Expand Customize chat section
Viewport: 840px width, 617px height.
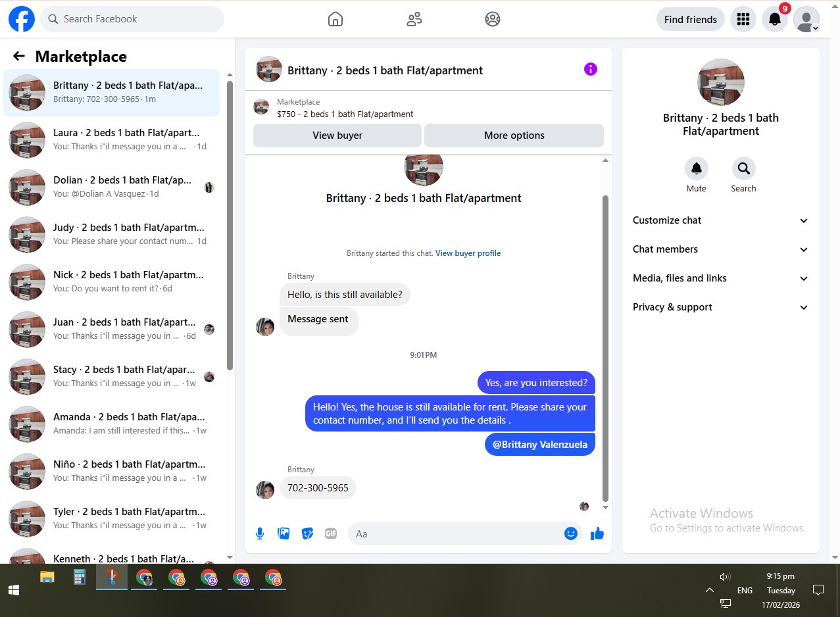pyautogui.click(x=721, y=220)
